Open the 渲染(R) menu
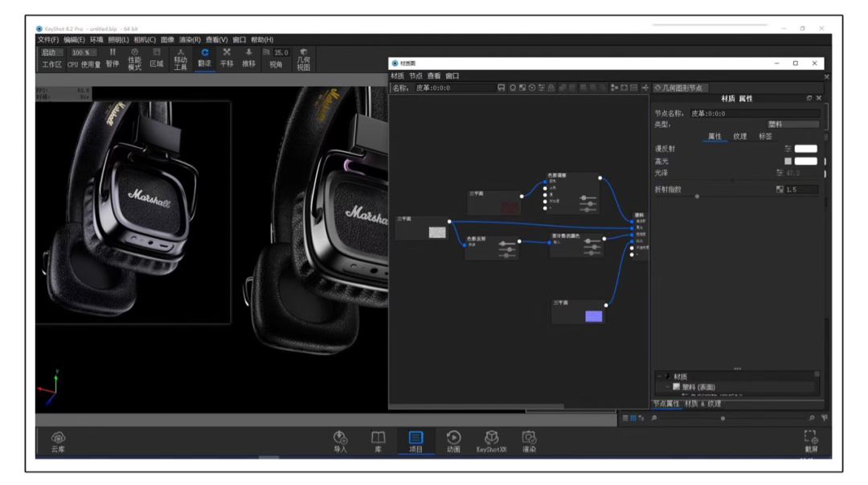 [x=190, y=40]
